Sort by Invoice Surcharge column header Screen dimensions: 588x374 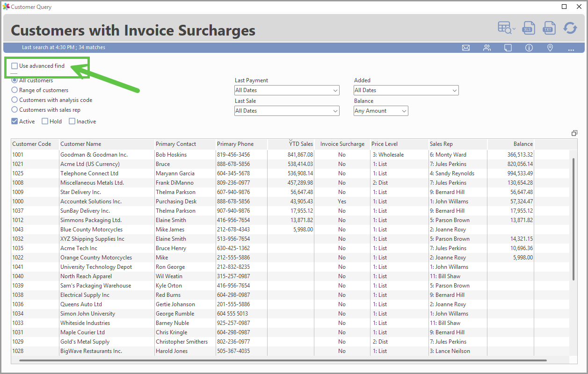pos(342,144)
